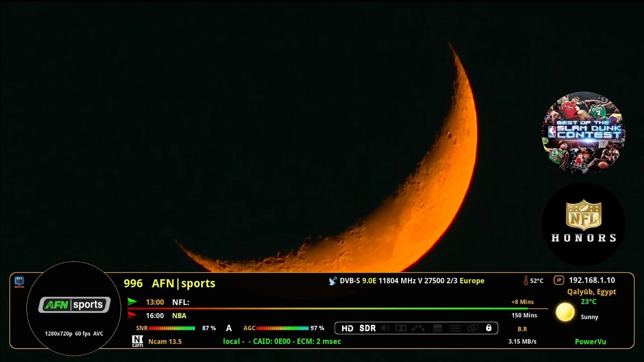Open the Slam Dunk Contest poster thumbnail

tap(583, 133)
